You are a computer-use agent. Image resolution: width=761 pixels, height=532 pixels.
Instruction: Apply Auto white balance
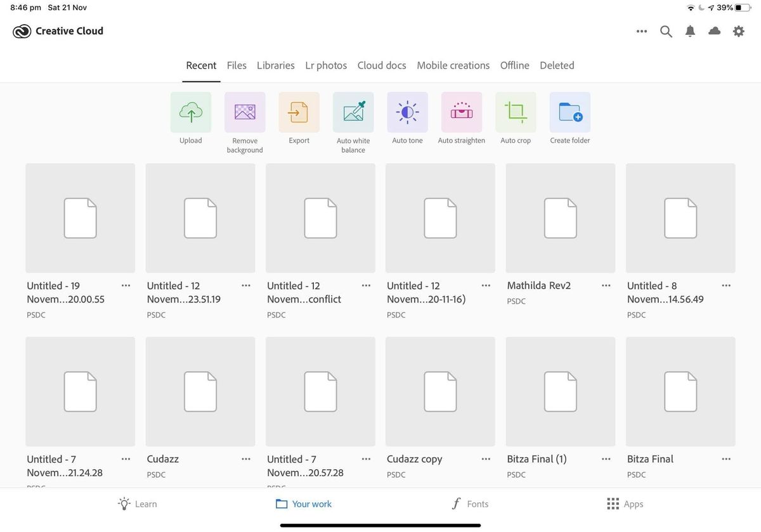[353, 112]
